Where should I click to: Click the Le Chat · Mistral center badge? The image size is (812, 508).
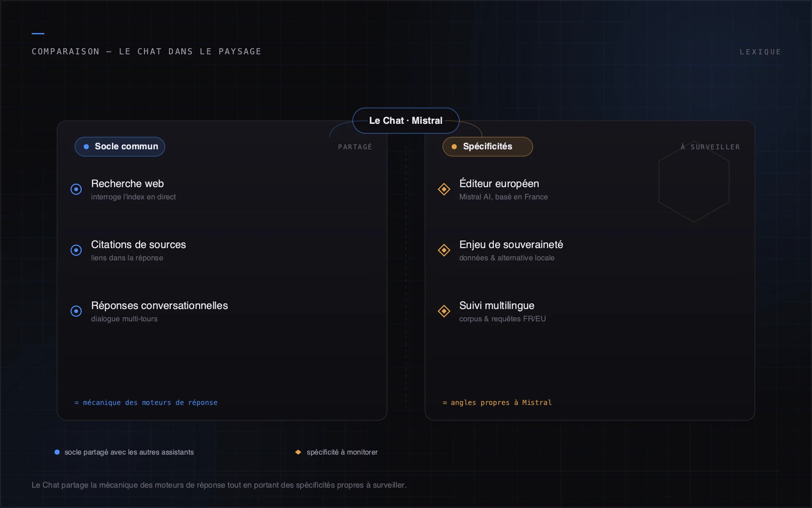point(406,121)
